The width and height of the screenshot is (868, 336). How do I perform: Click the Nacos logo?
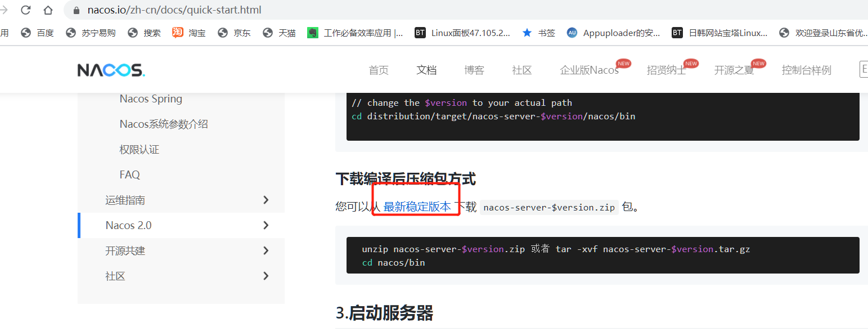tap(111, 70)
